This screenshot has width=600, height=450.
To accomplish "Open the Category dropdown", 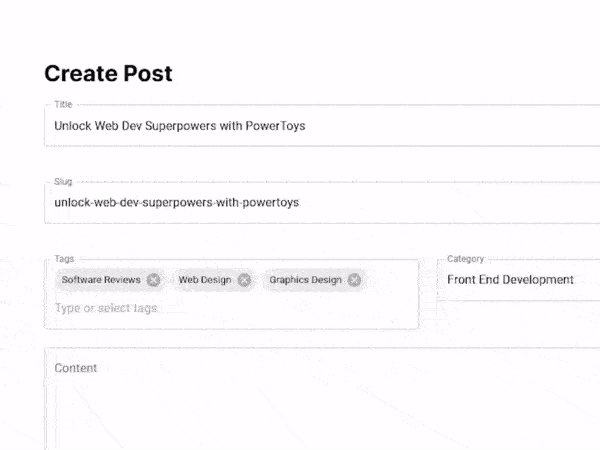I will point(520,280).
